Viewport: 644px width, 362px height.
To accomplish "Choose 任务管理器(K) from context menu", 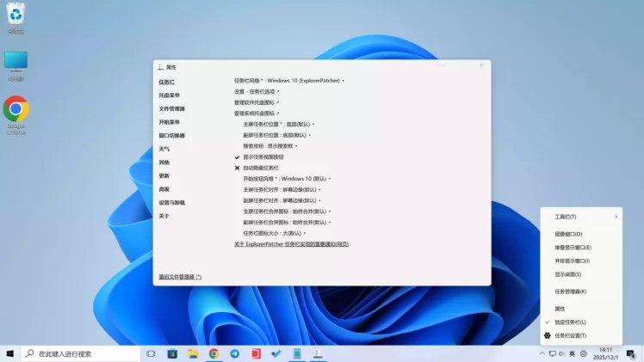I will [x=570, y=291].
